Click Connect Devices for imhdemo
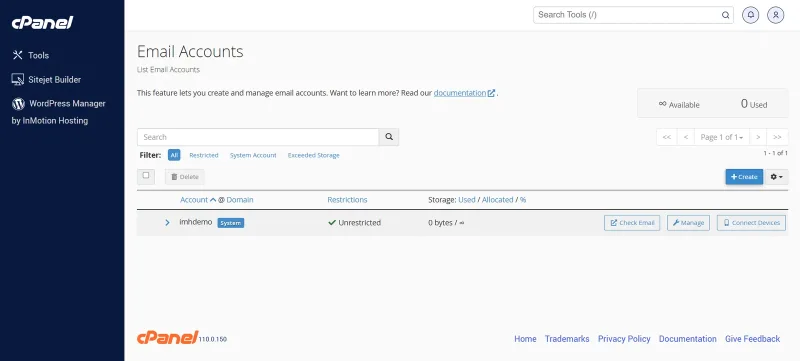The height and width of the screenshot is (361, 800). [x=751, y=223]
